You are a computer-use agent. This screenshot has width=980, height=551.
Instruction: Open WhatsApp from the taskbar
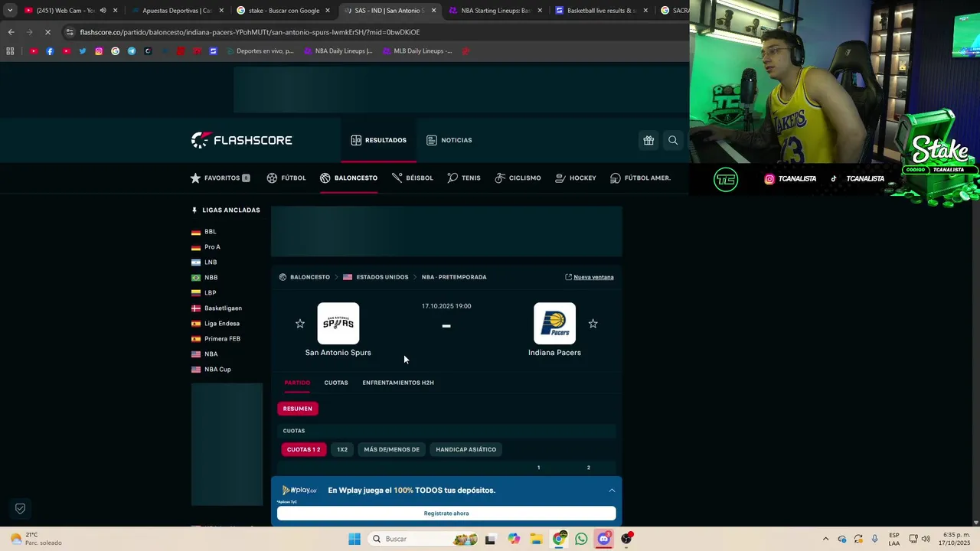581,539
